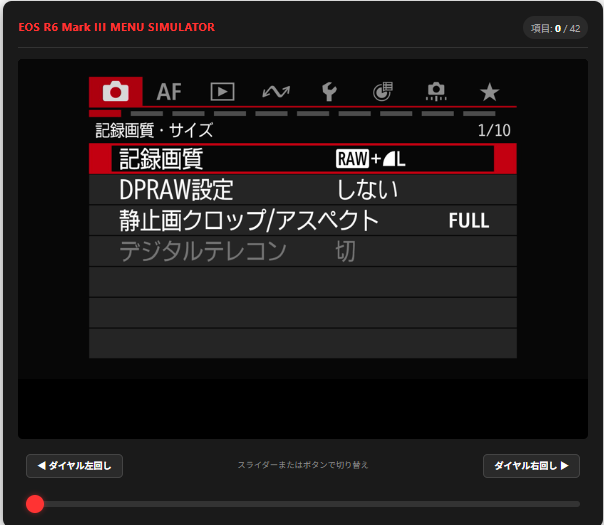Click the 項目 0/42 counter badge
The height and width of the screenshot is (525, 604).
pos(555,28)
